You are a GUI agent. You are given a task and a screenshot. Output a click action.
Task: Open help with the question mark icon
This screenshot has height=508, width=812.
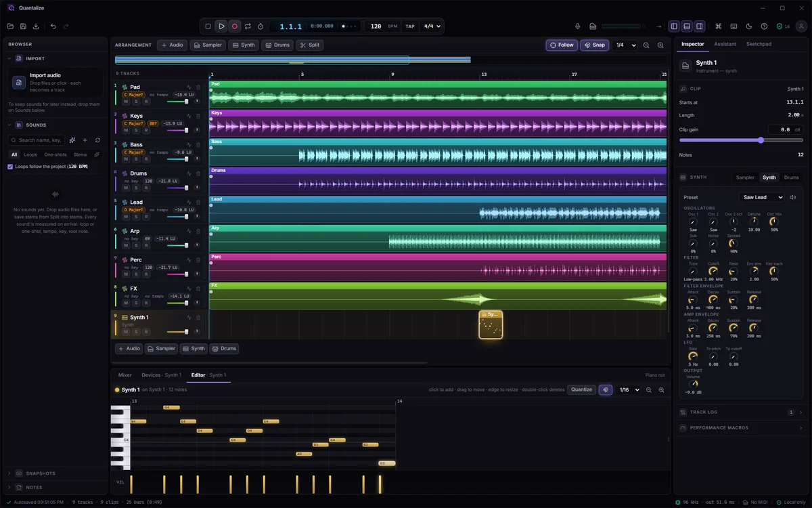764,26
